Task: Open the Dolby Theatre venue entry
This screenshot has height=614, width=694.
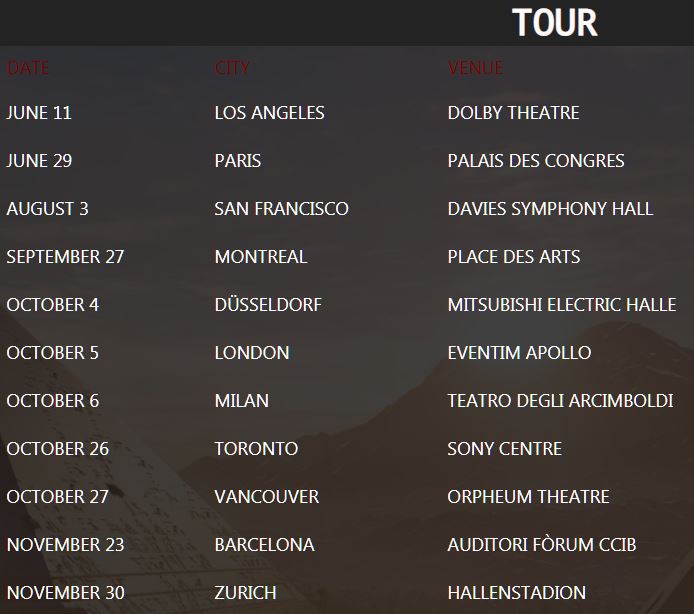Action: [513, 113]
